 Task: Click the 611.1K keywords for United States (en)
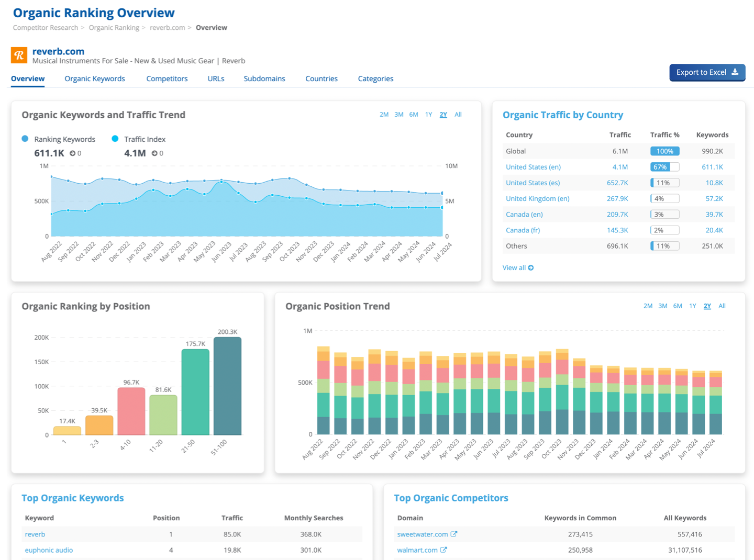pos(712,167)
